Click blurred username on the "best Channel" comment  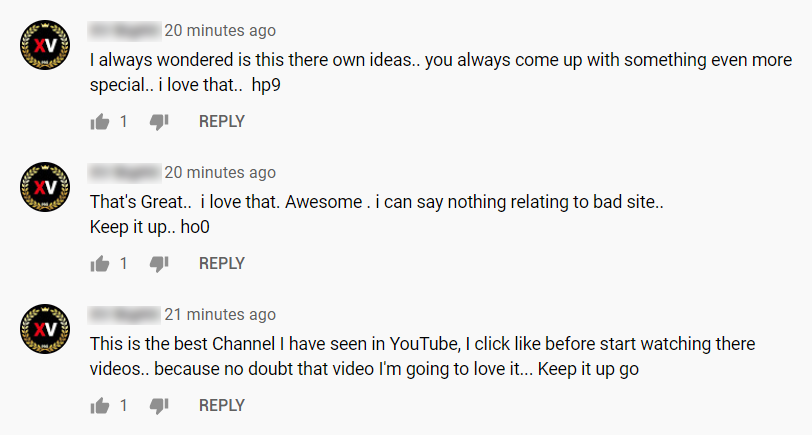[x=123, y=315]
